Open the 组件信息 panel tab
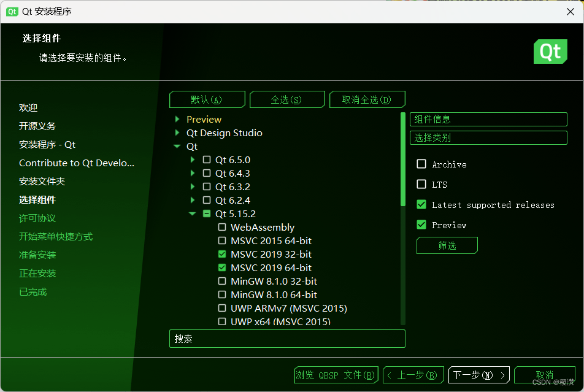This screenshot has height=392, width=584. tap(488, 119)
